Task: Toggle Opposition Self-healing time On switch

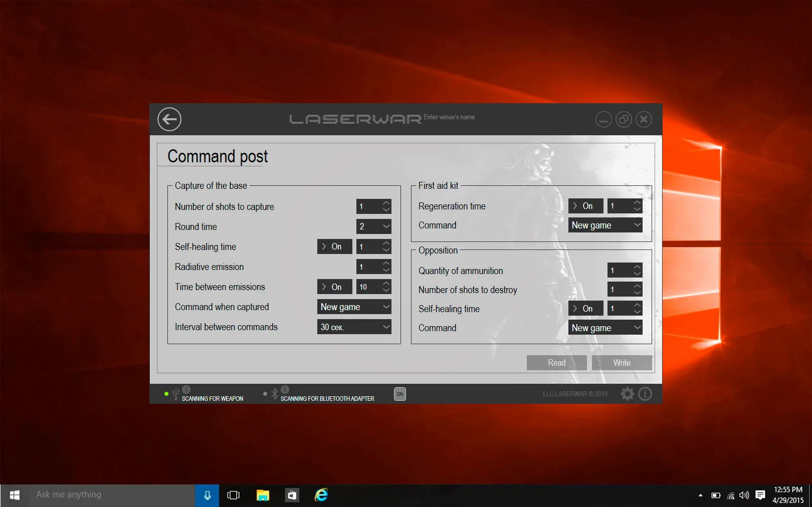Action: click(586, 309)
